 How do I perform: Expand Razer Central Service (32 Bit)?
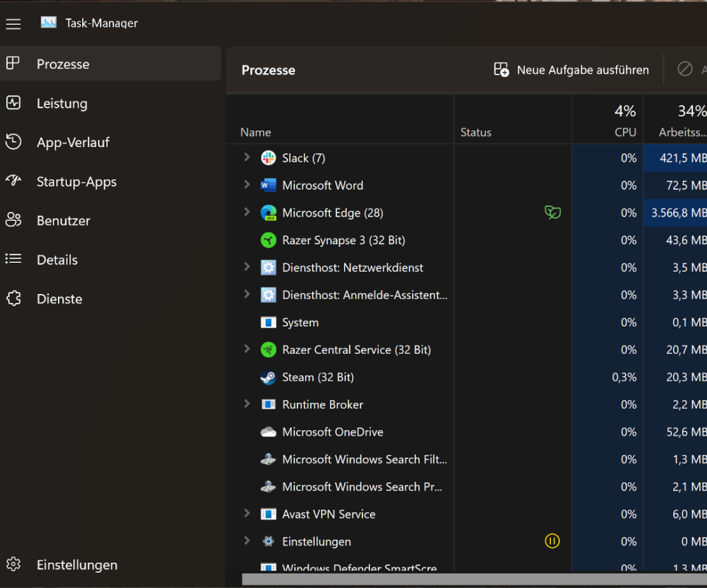246,349
